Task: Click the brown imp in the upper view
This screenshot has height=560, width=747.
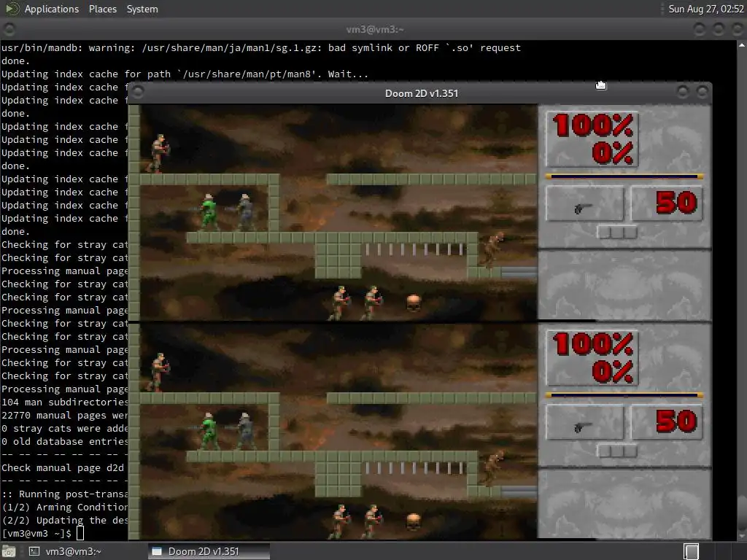Action: [494, 249]
